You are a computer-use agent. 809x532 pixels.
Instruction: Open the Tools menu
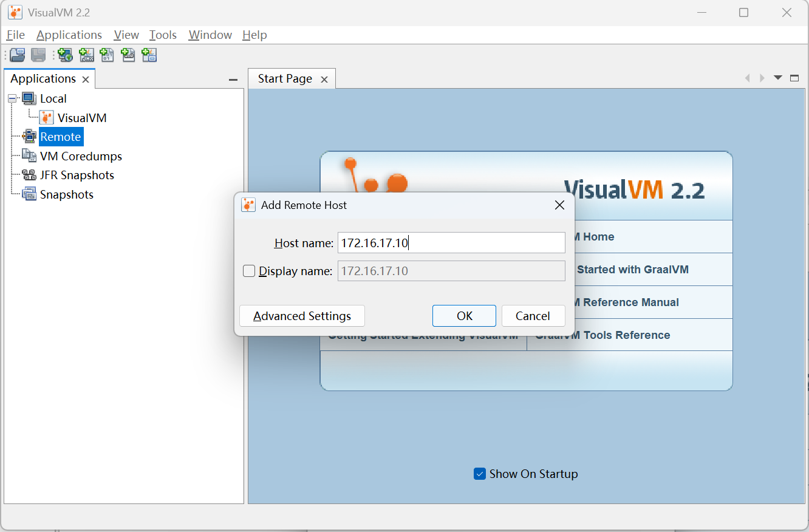(163, 35)
